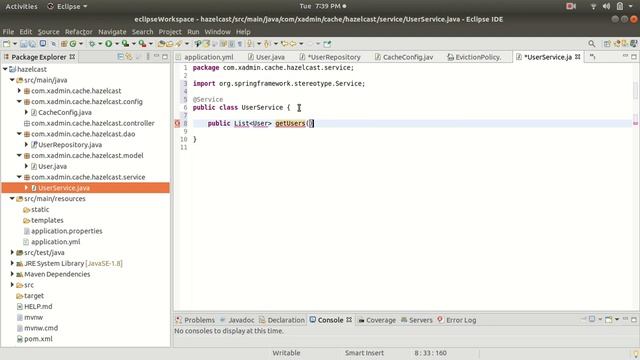Open Package Explorer view menu

[x=148, y=57]
